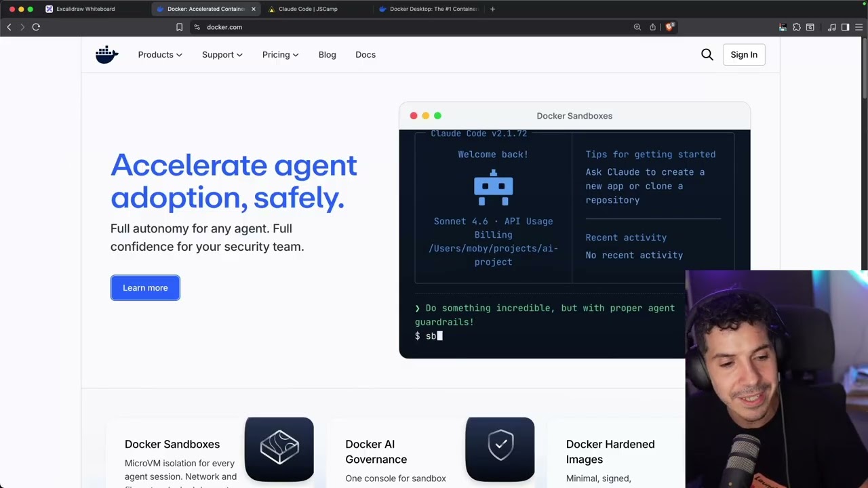Screen dimensions: 868x488
Task: Click the 'Accelerate agent adoption, safely.' headline
Action: pyautogui.click(x=234, y=181)
